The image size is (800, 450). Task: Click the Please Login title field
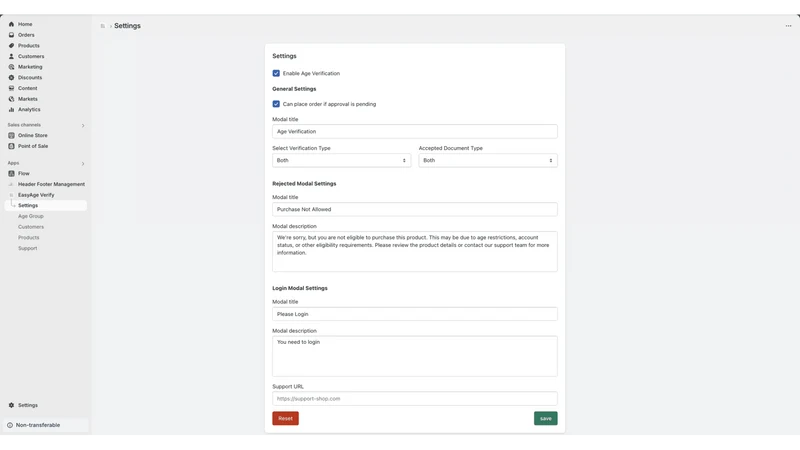[x=415, y=314]
